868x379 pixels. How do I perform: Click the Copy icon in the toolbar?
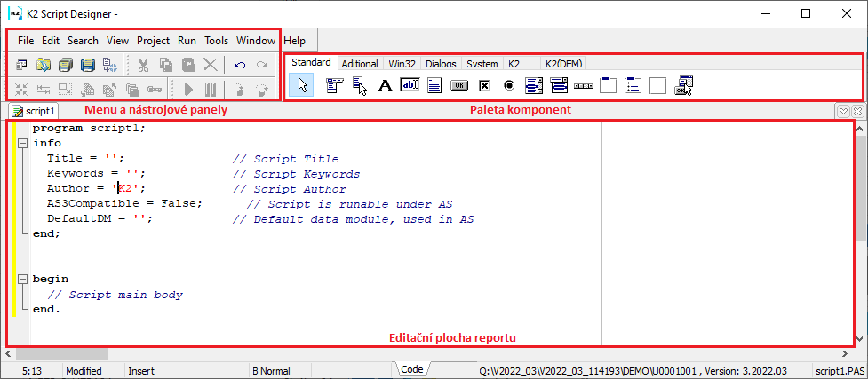[x=166, y=66]
